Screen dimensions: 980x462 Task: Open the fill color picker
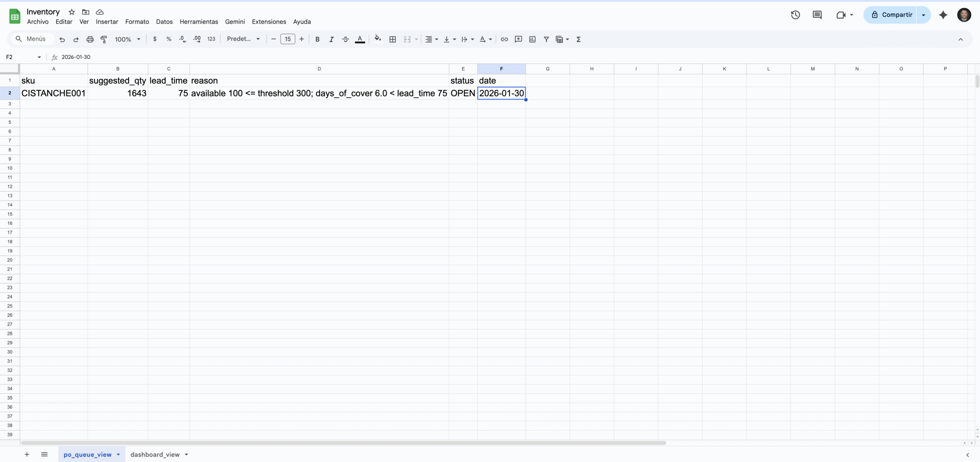pyautogui.click(x=377, y=39)
